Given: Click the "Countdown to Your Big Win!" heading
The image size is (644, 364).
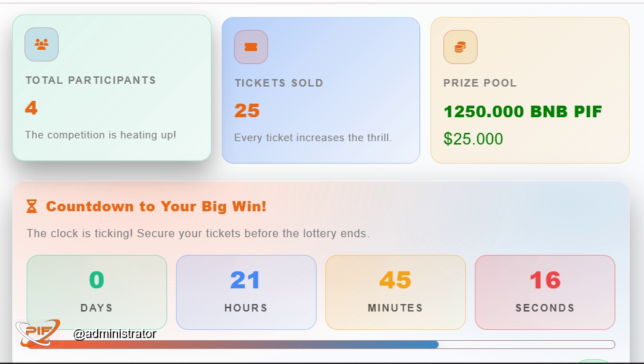Looking at the screenshot, I should point(156,206).
